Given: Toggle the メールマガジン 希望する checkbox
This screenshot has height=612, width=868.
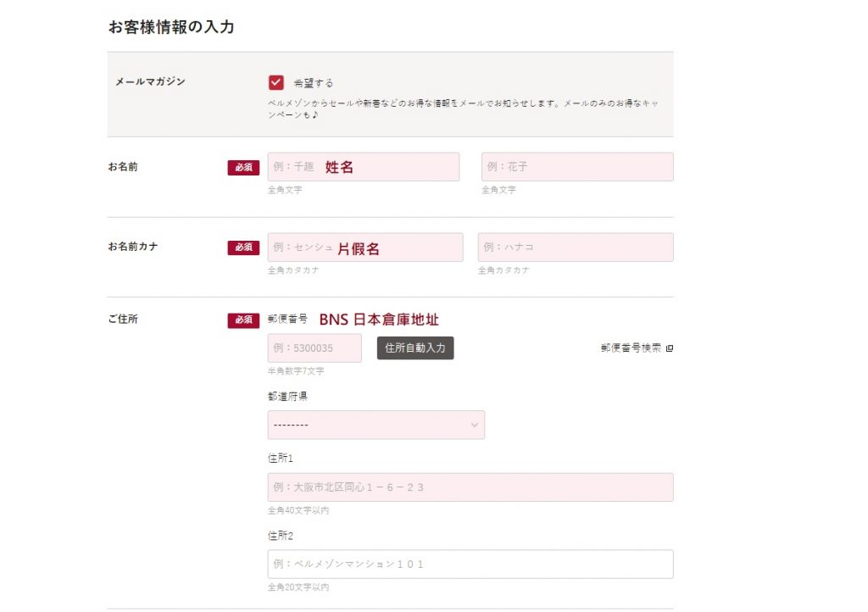Looking at the screenshot, I should point(275,82).
